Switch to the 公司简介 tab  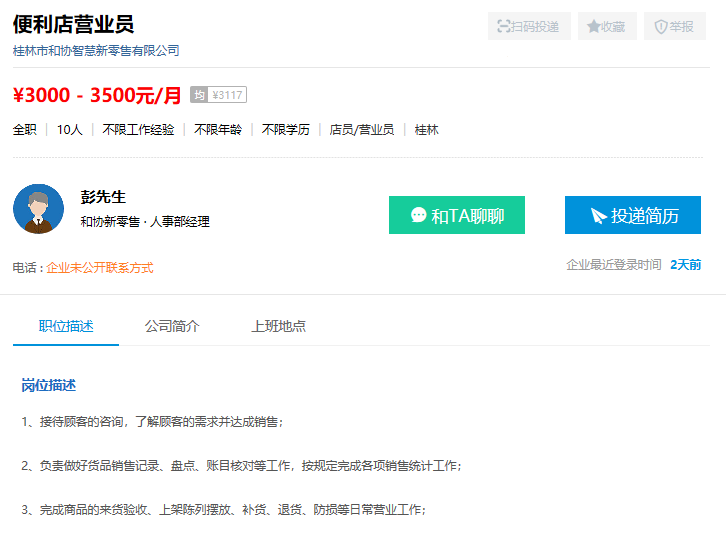(x=172, y=326)
